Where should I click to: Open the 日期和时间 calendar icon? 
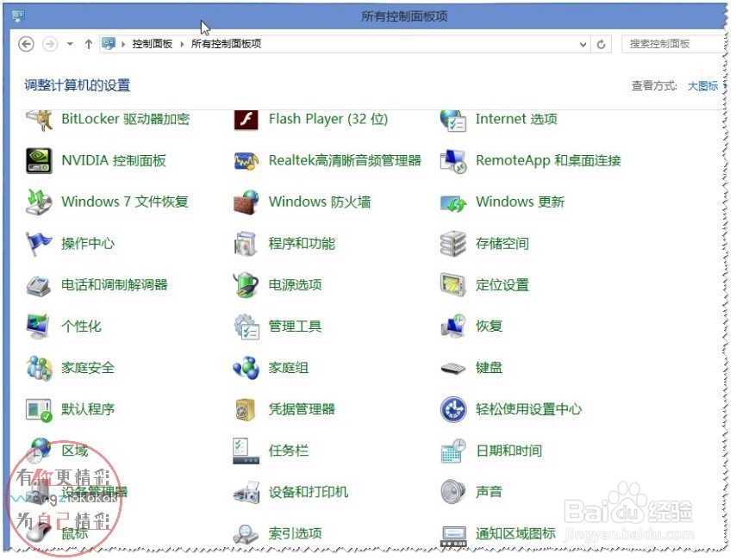pyautogui.click(x=453, y=451)
